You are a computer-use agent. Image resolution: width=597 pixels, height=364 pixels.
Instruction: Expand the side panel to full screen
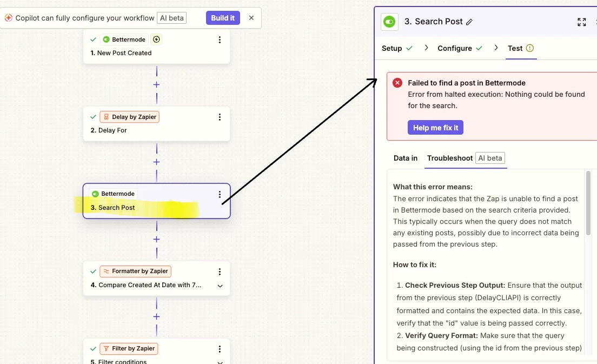581,22
